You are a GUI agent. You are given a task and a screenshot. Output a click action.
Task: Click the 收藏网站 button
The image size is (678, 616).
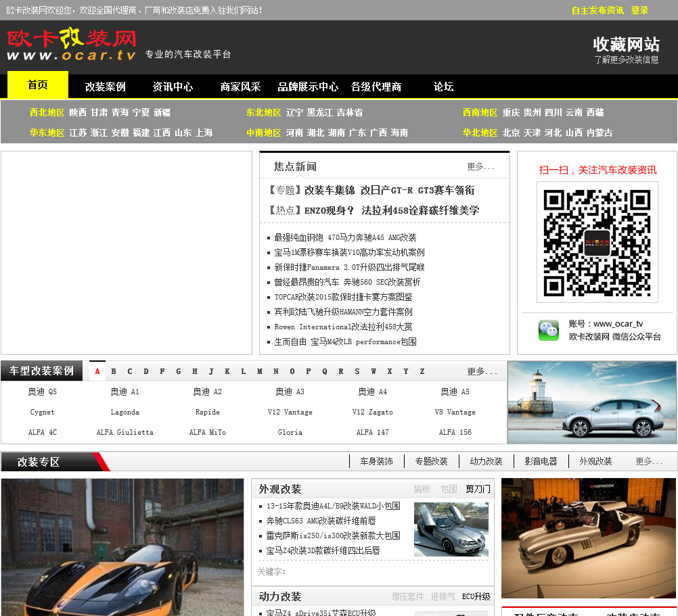click(626, 45)
